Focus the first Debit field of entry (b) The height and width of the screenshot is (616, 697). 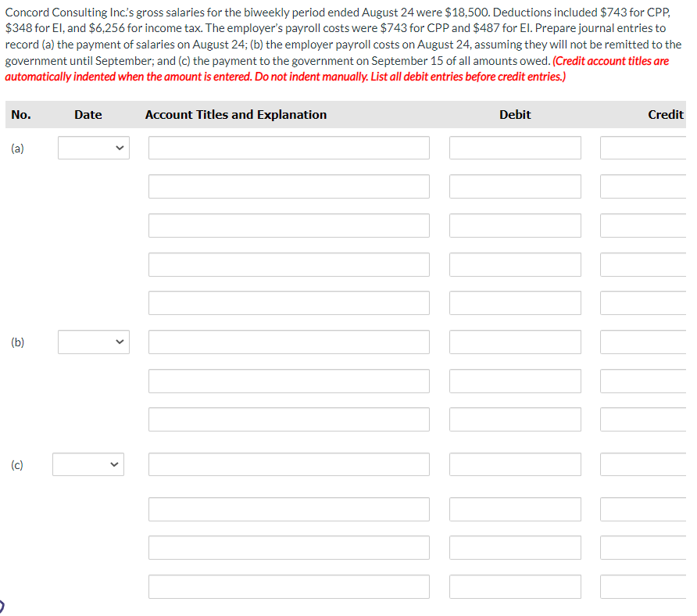tap(515, 342)
